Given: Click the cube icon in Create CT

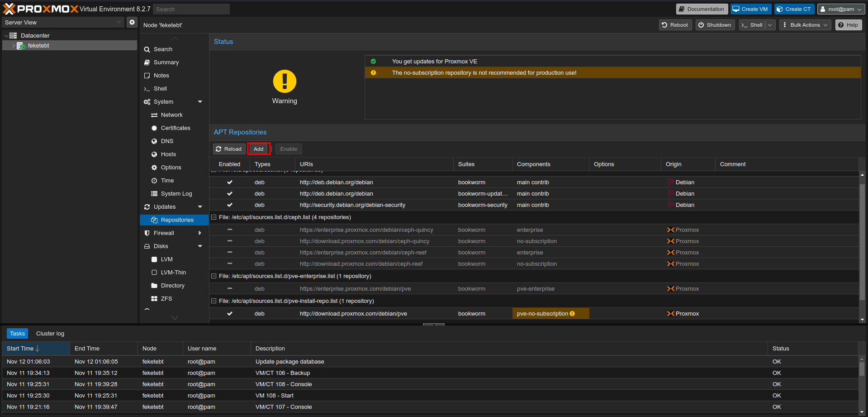Looking at the screenshot, I should coord(779,9).
